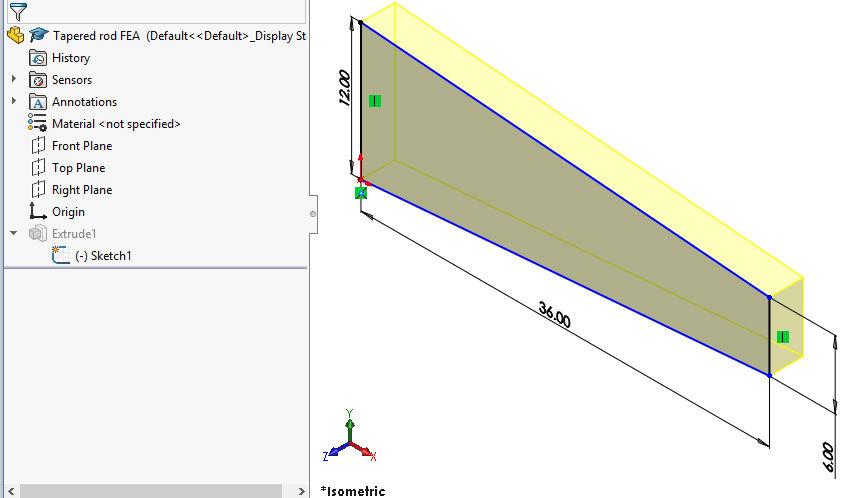
Task: Click the History label
Action: tap(71, 58)
